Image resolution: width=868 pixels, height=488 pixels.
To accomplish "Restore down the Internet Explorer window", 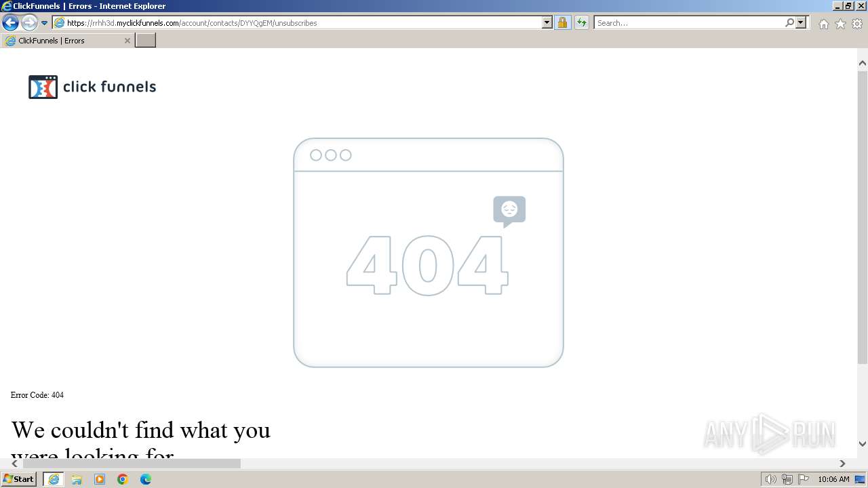I will 849,6.
